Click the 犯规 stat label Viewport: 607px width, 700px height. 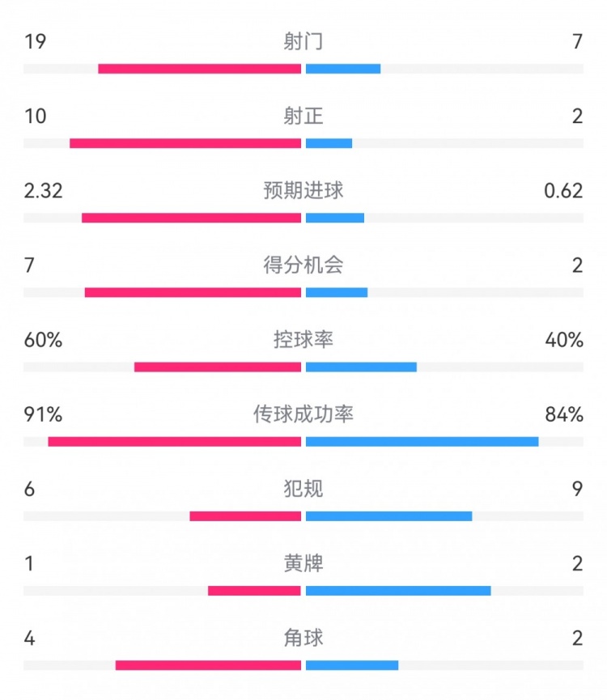pyautogui.click(x=303, y=489)
